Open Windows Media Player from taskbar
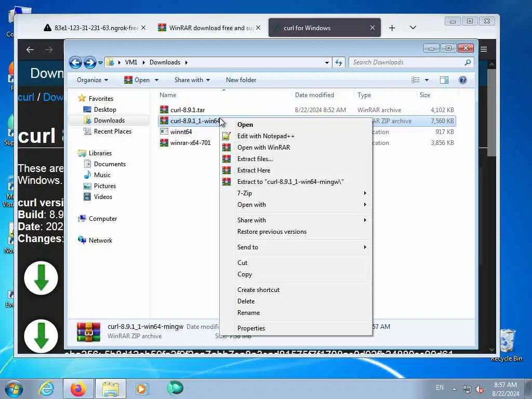532x399 pixels. tap(141, 389)
